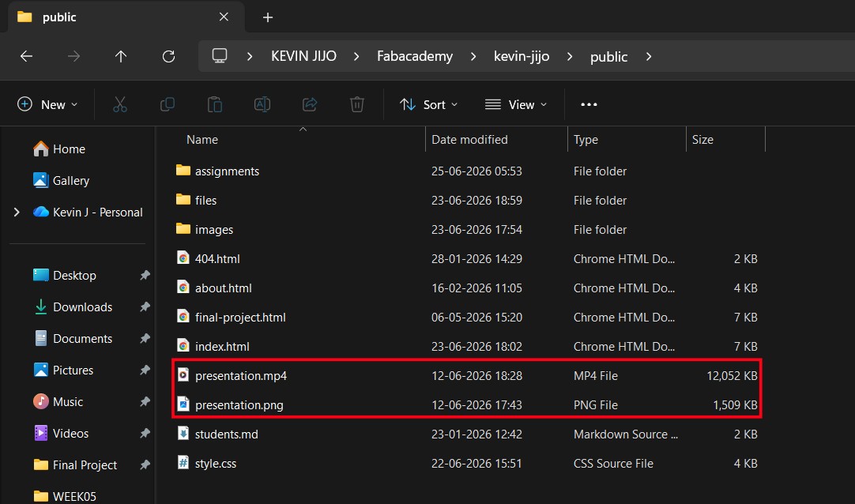The image size is (855, 504).
Task: Refresh the public folder view
Action: [168, 56]
